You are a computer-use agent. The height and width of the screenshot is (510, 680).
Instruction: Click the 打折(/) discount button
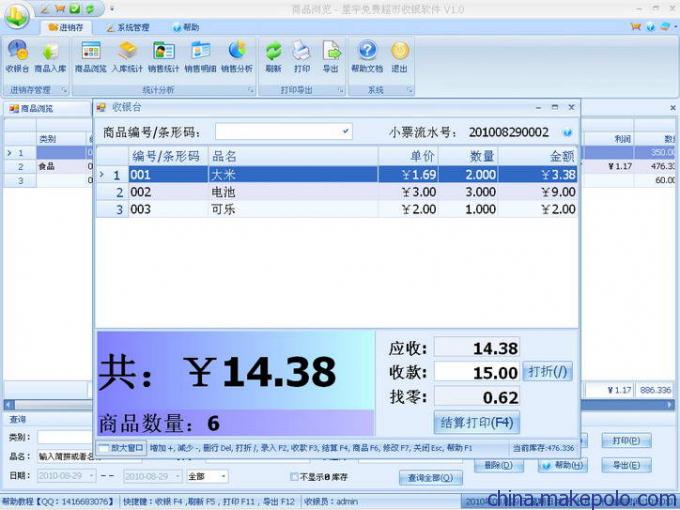548,372
